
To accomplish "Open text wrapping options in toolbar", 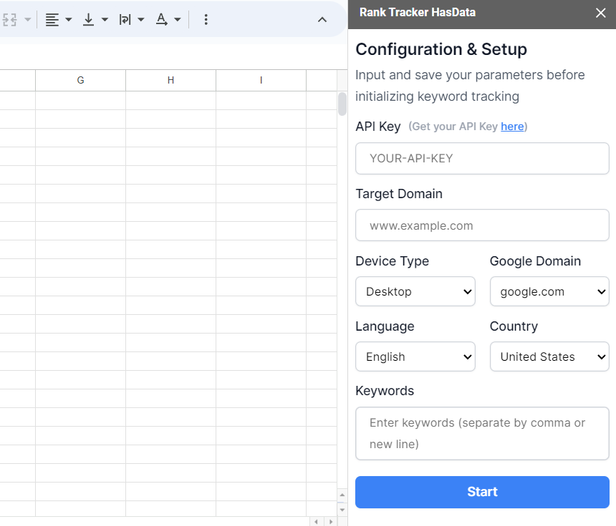I will (131, 20).
